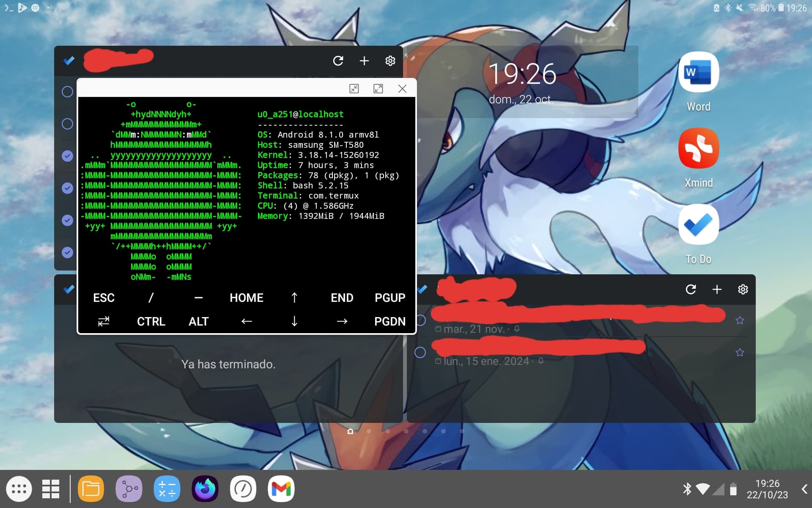Mark the 21 nov. task complete
812x508 pixels.
420,320
